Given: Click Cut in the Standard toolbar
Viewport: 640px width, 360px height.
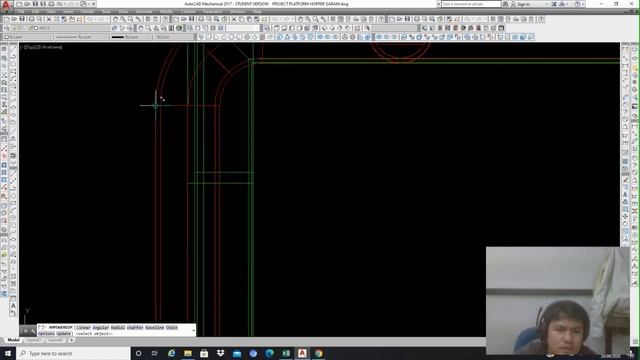Looking at the screenshot, I should tap(49, 19).
